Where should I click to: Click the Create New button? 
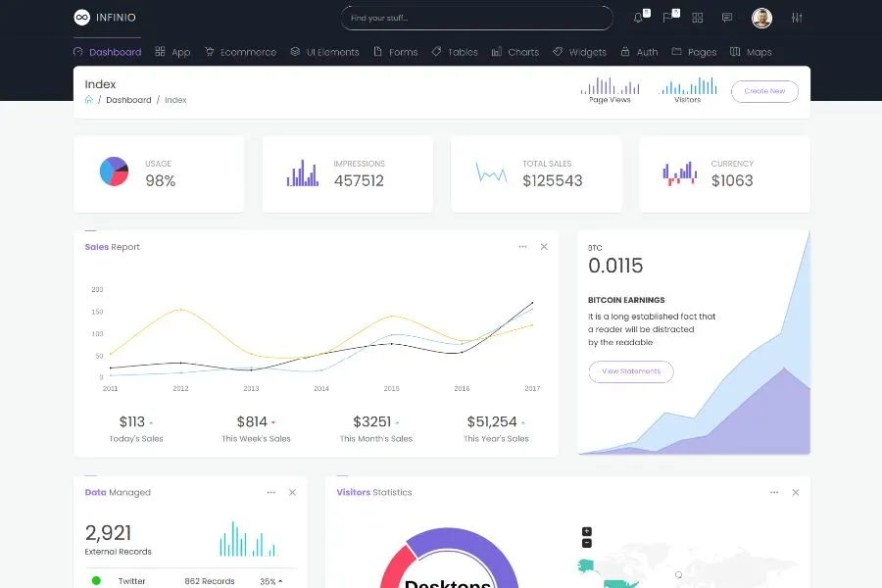pos(764,91)
